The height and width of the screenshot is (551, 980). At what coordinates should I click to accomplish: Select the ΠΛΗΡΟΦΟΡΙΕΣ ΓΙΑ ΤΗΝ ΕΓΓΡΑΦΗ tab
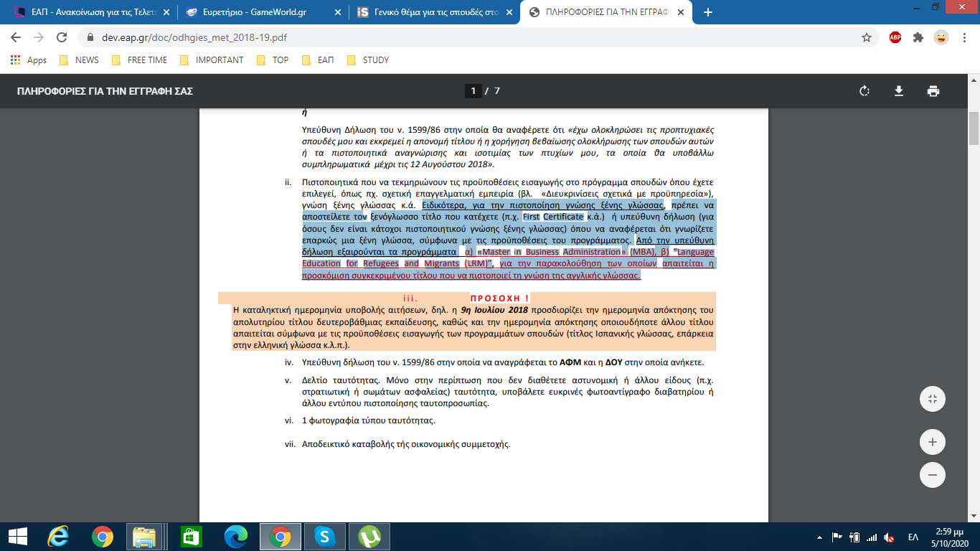coord(606,12)
